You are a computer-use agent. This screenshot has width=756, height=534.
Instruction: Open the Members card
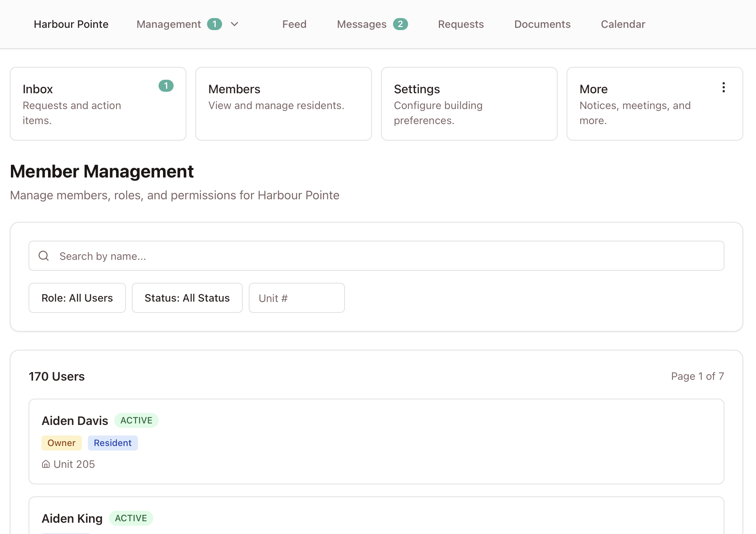click(x=283, y=104)
